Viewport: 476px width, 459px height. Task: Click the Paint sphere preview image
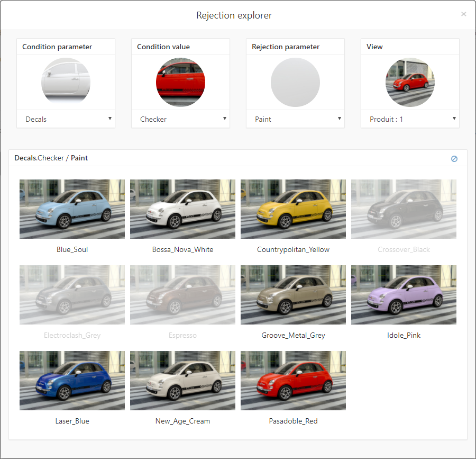(295, 82)
